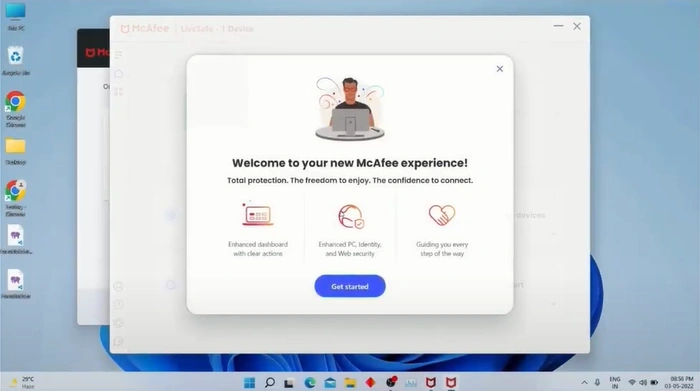Click Enhanced dashboard with clear actions text
Viewport: 700px width, 391px height.
coord(258,249)
